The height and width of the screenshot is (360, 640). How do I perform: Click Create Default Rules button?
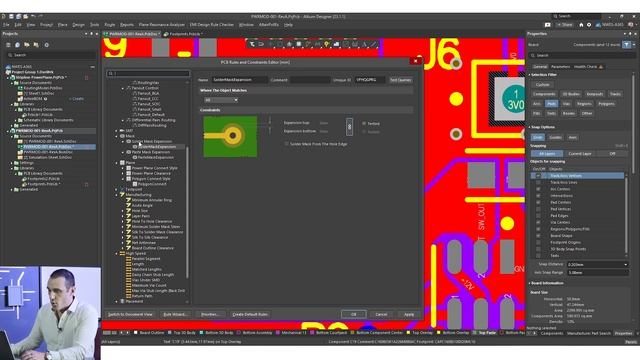250,314
